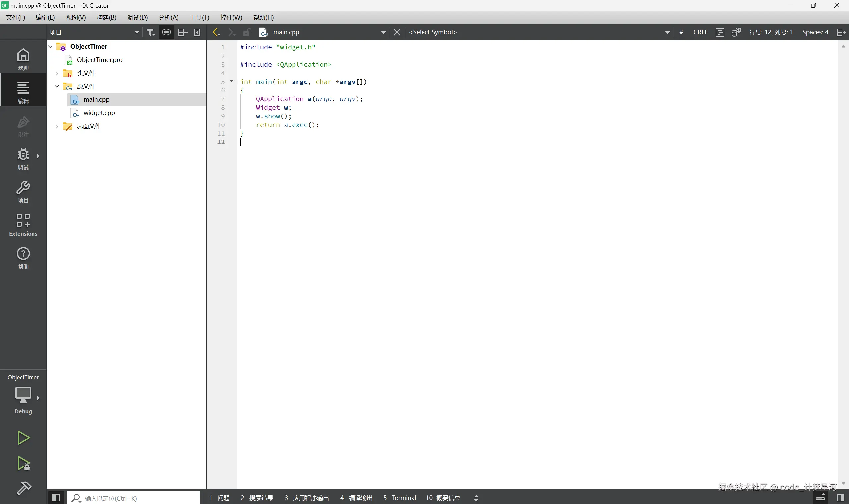Collapse the 源文件 folder
This screenshot has height=504, width=849.
click(x=57, y=86)
